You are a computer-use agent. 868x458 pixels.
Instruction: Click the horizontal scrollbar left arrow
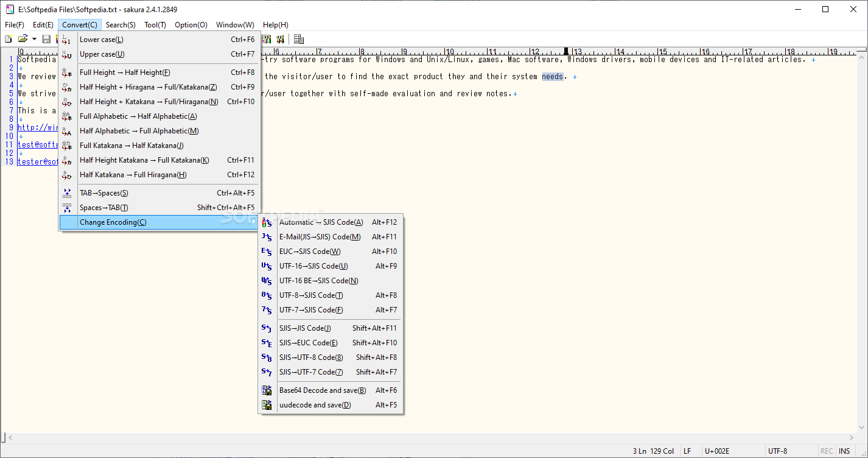pyautogui.click(x=9, y=437)
